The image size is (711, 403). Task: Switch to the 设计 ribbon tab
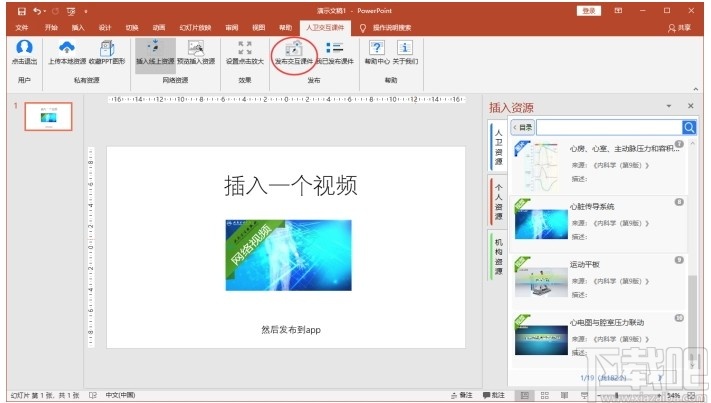(x=105, y=28)
